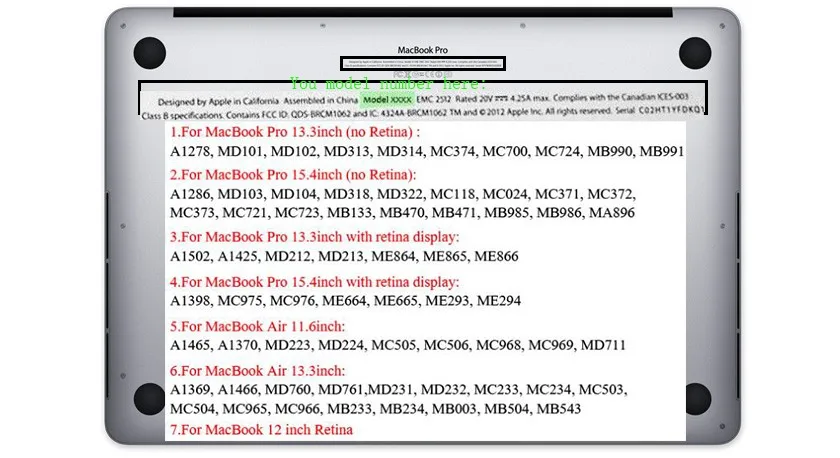Viewport: 840px width, 458px height.
Task: Click model number A1465
Action: 190,345
